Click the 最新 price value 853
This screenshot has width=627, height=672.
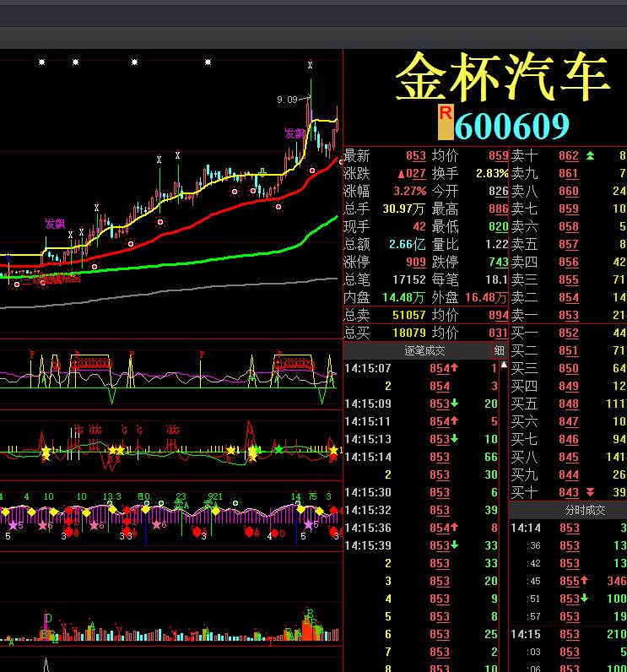[x=416, y=155]
